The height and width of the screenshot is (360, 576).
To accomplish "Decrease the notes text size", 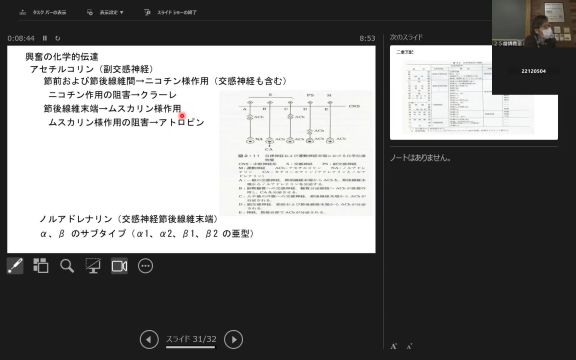I will pyautogui.click(x=410, y=346).
